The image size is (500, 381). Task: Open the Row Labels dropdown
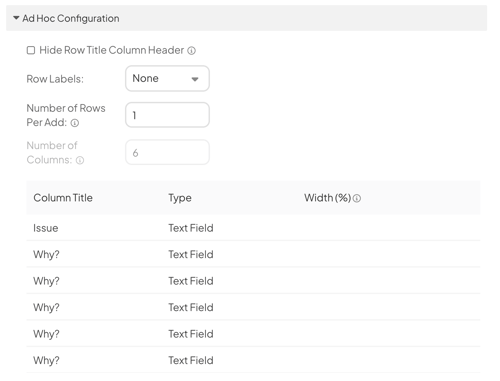(167, 78)
